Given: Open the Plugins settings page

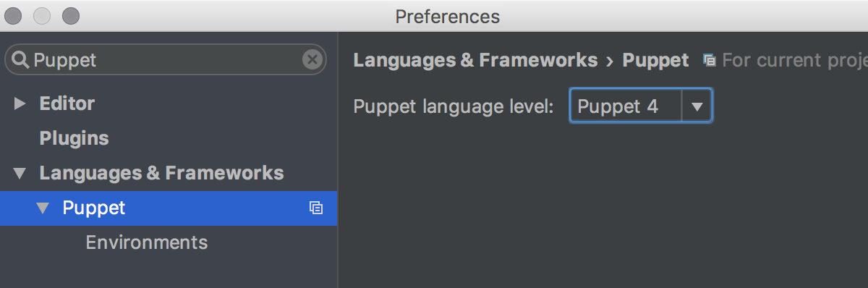Looking at the screenshot, I should [x=74, y=138].
